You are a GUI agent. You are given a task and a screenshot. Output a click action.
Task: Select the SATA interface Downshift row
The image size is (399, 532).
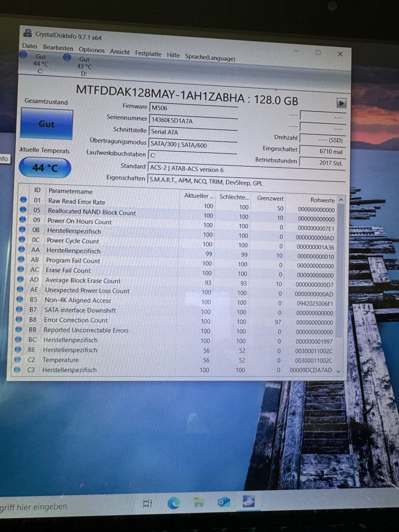point(176,311)
